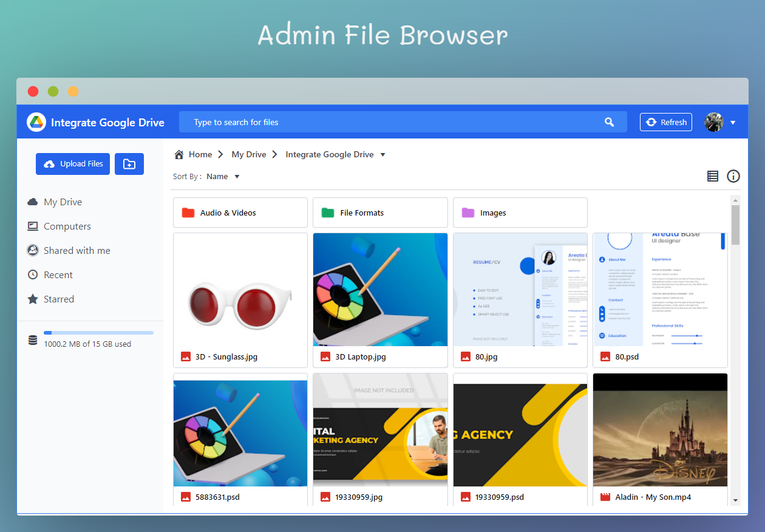This screenshot has width=765, height=532.
Task: Click the purple Images folder icon
Action: click(x=468, y=213)
